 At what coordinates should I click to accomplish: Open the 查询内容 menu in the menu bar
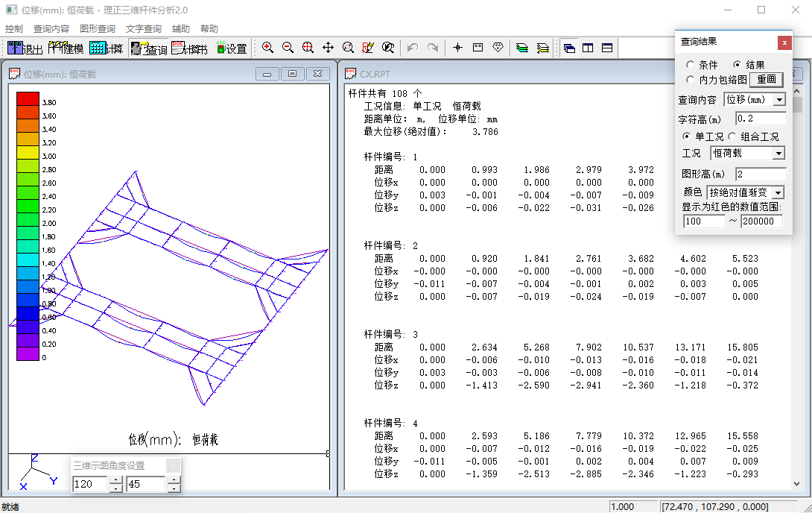click(x=51, y=29)
